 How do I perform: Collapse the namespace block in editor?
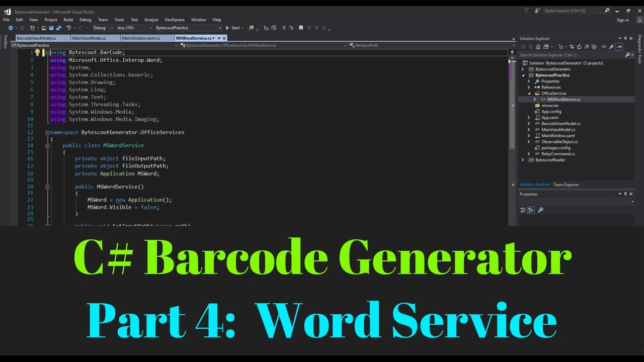click(x=48, y=132)
